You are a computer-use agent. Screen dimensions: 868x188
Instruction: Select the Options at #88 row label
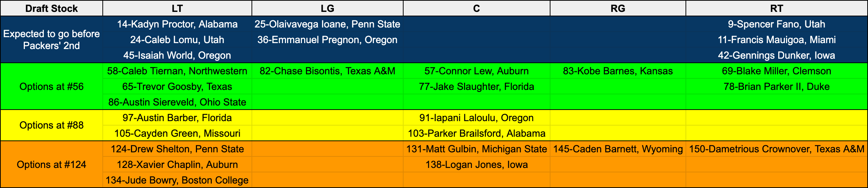(x=52, y=125)
